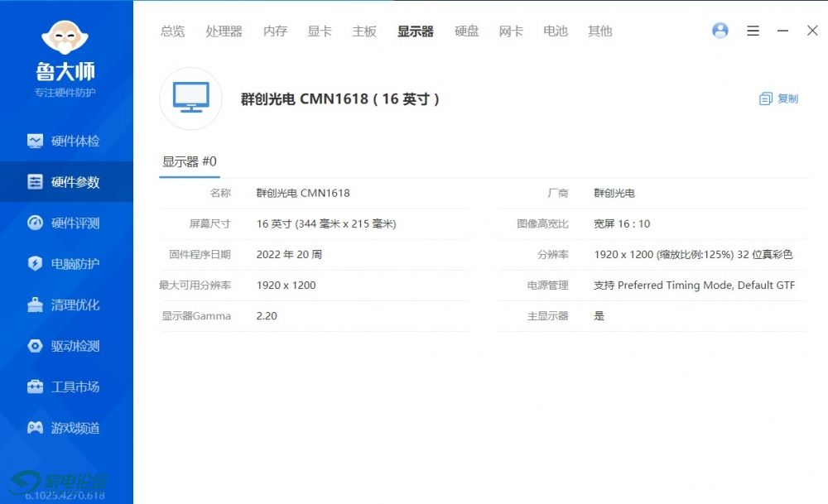Click the 专注硬件防护 slogan text

tap(65, 93)
